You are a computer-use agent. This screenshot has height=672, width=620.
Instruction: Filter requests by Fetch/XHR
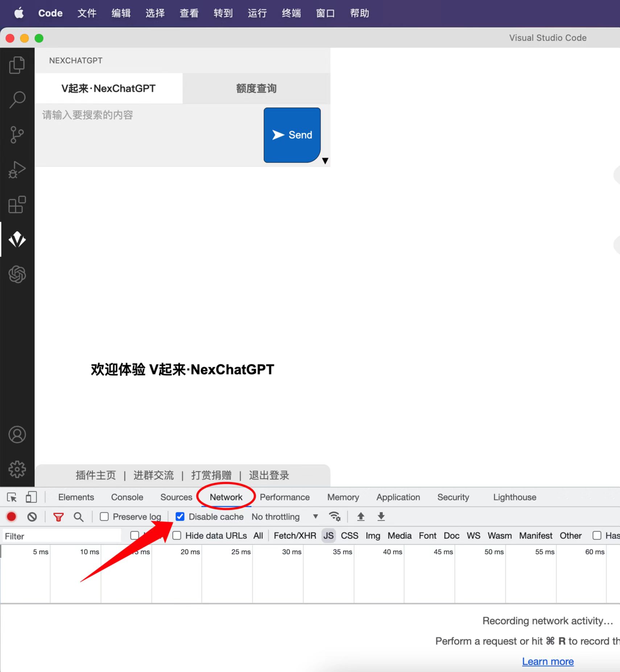pyautogui.click(x=295, y=536)
